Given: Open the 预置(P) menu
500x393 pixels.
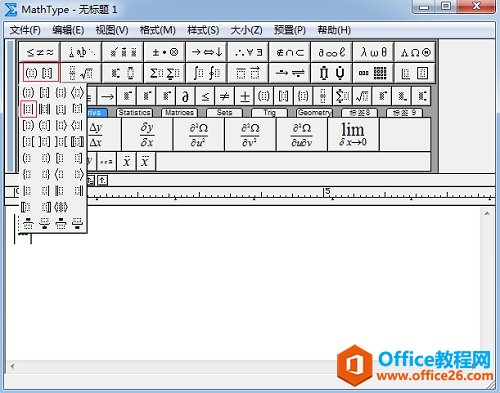Looking at the screenshot, I should pyautogui.click(x=290, y=30).
